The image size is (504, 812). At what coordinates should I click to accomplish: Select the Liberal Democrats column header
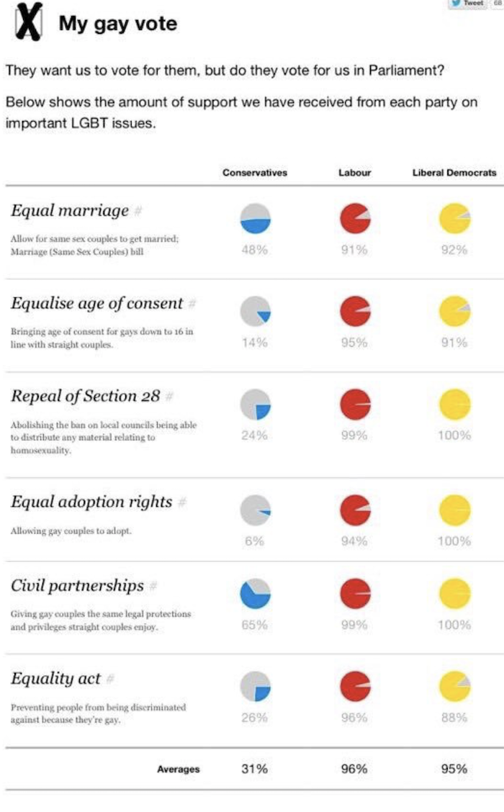[x=454, y=173]
